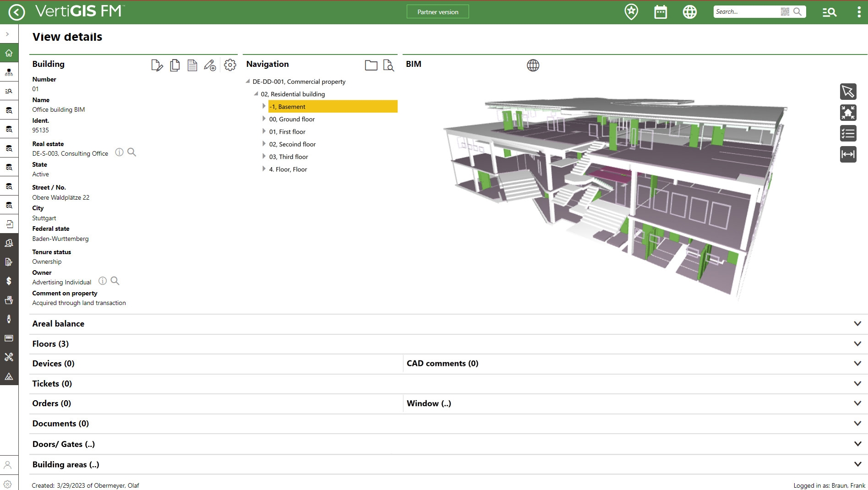Open the three-dot overflow menu
Screen dimensions: 868x490
click(858, 12)
